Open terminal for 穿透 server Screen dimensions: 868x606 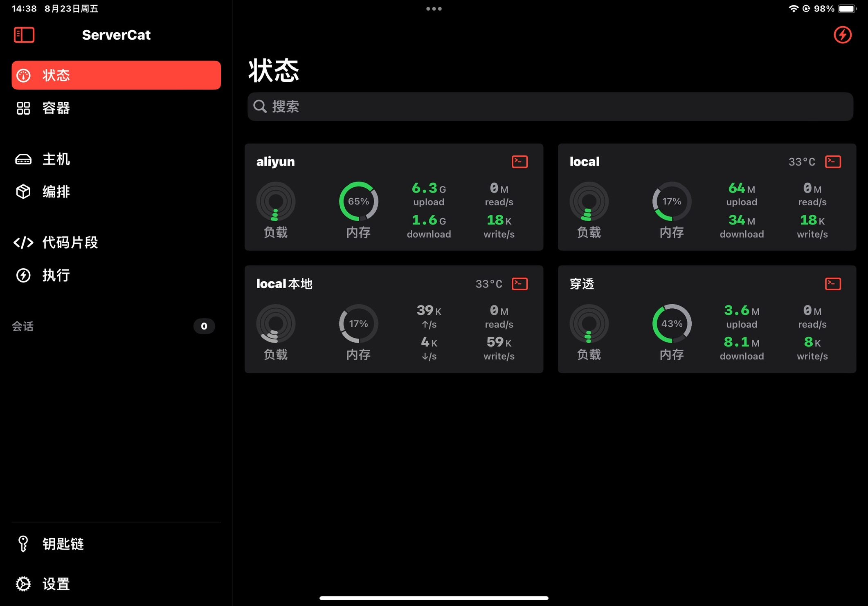[833, 284]
